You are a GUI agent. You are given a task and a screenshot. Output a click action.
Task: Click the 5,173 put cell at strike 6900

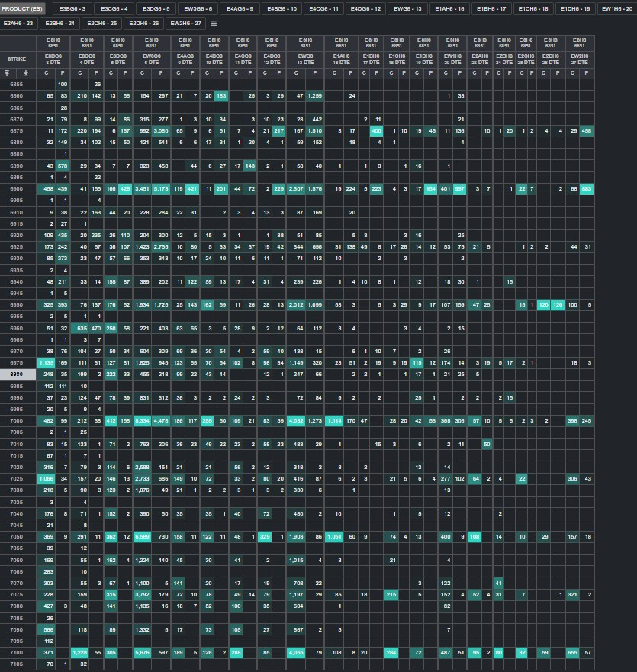(161, 189)
